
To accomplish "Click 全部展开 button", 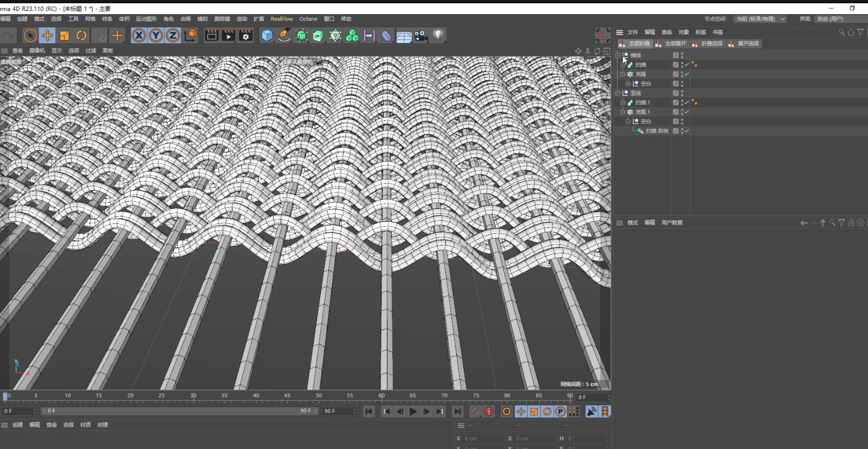I will [x=671, y=43].
